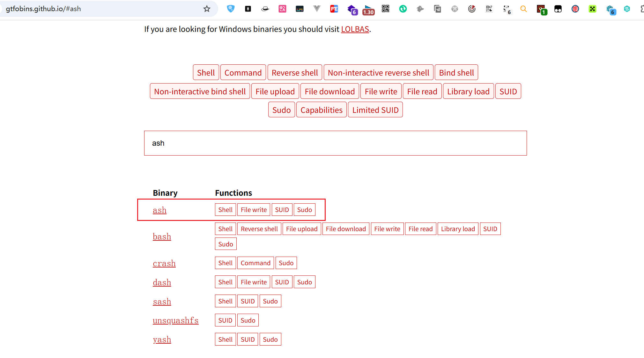The height and width of the screenshot is (358, 644).
Task: Open the ash binary page
Action: coord(159,210)
